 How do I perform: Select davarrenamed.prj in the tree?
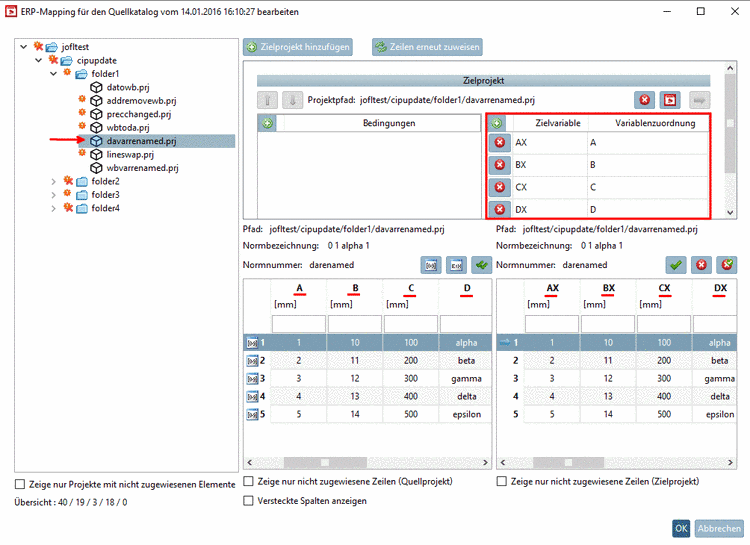[141, 141]
